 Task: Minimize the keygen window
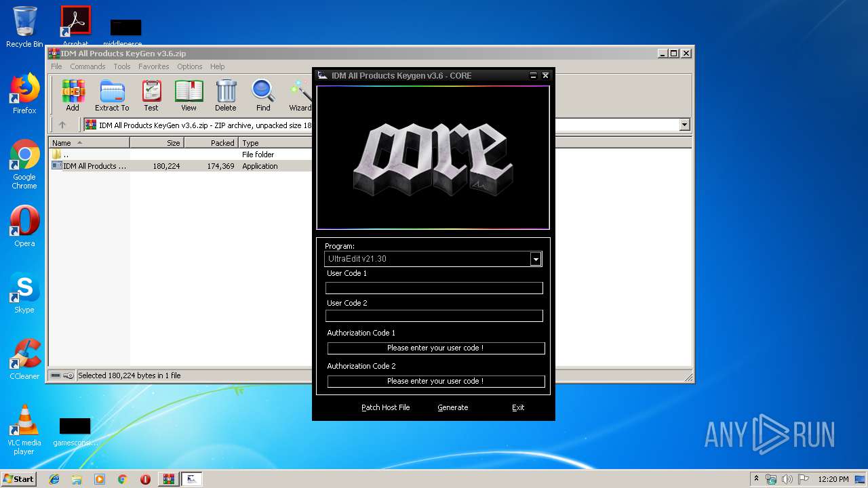click(x=533, y=76)
